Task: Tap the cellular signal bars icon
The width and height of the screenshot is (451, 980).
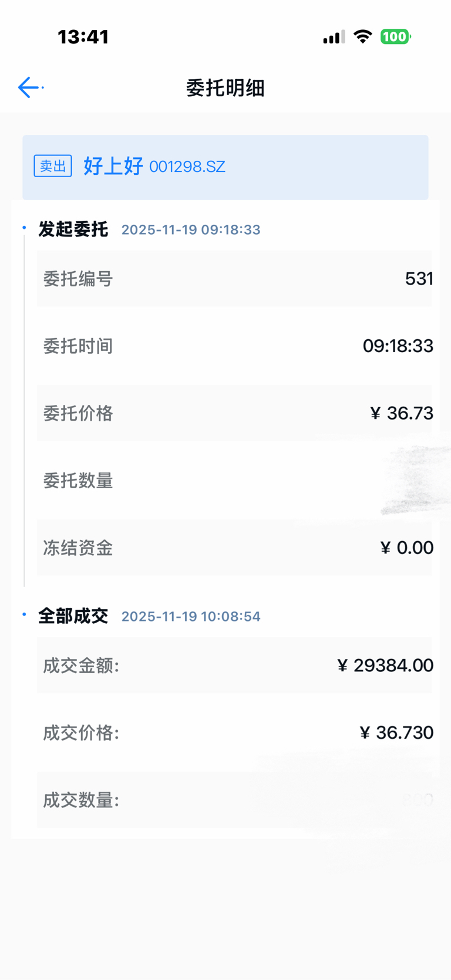Action: pos(334,38)
